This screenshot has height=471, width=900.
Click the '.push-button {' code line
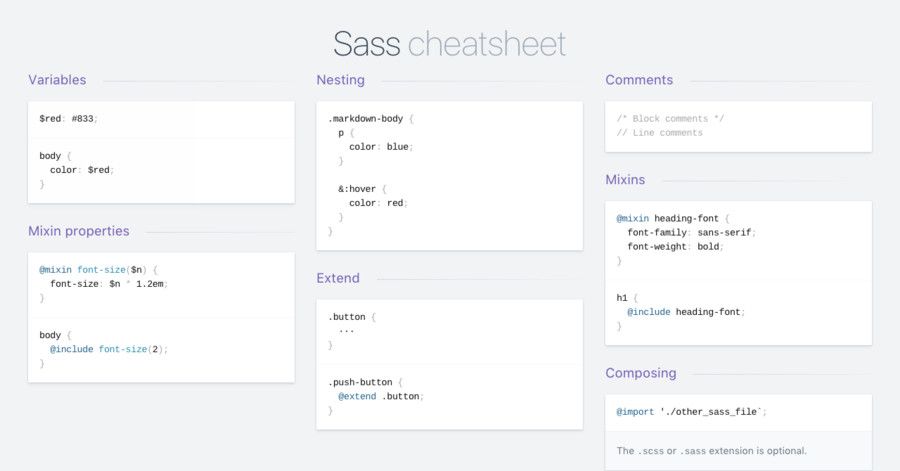coord(365,382)
